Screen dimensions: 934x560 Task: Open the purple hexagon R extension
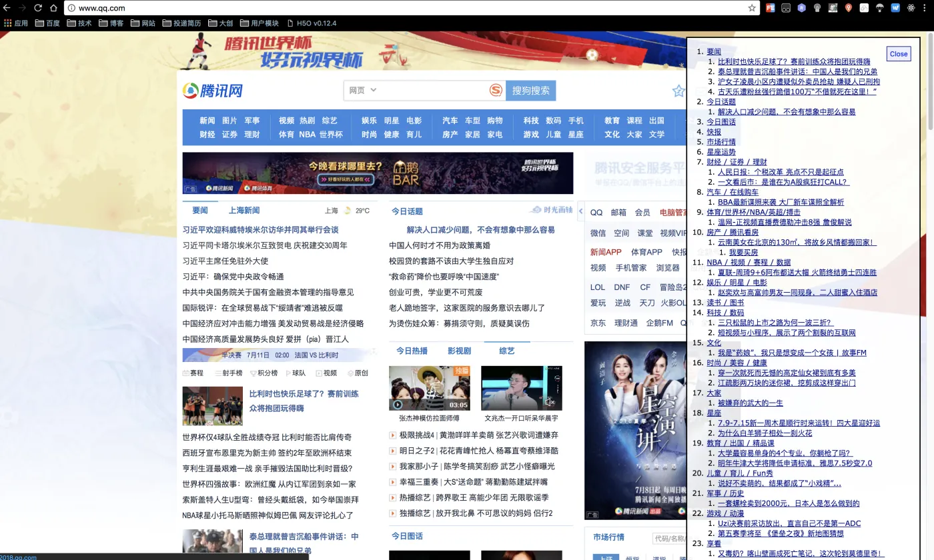pos(801,8)
